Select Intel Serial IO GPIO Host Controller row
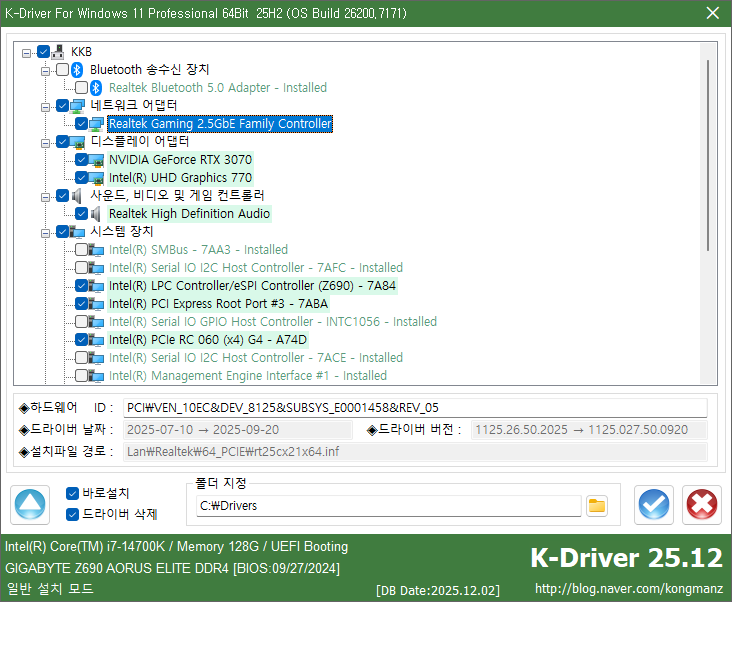The image size is (732, 648). click(273, 322)
